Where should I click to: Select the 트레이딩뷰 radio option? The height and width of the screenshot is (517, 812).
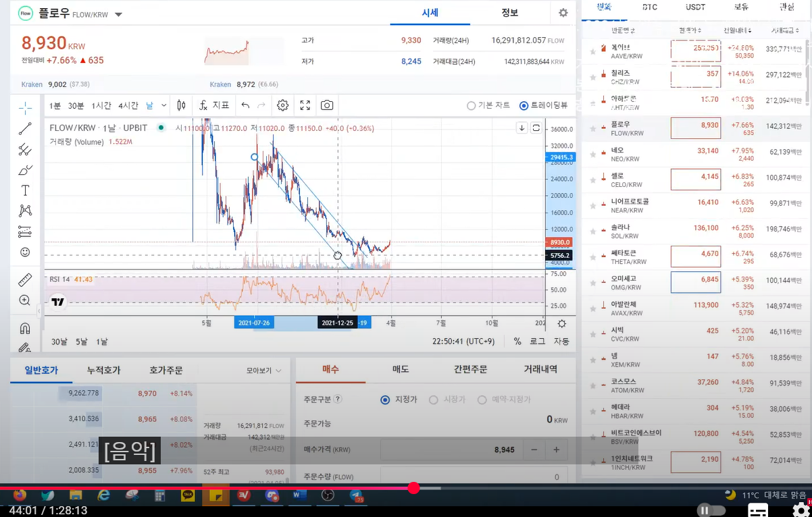(x=524, y=106)
